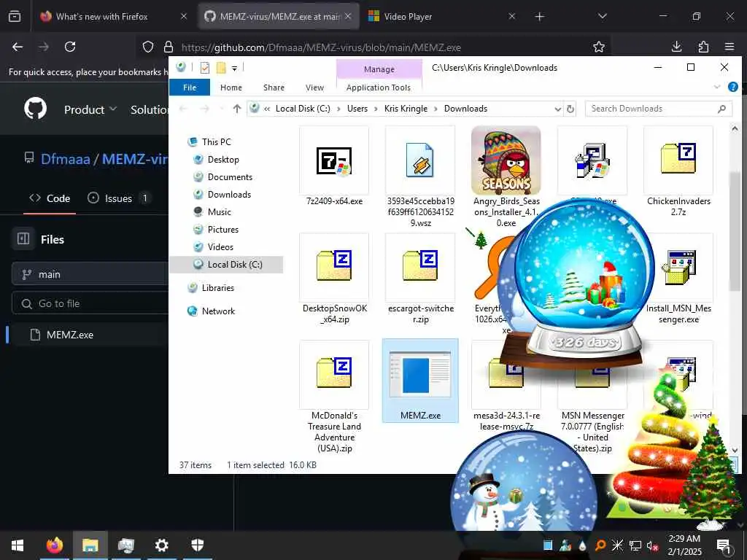Open Firefox tracking protection shield icon
The width and height of the screenshot is (747, 560).
148,47
